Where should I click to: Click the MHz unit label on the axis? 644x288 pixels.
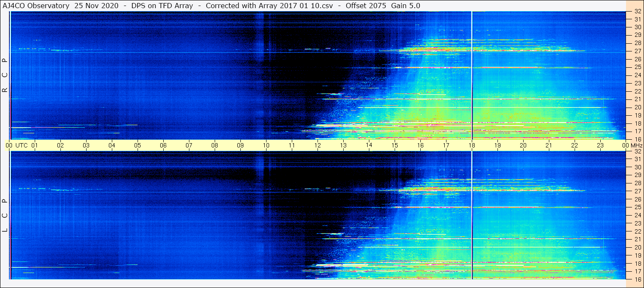(636, 145)
